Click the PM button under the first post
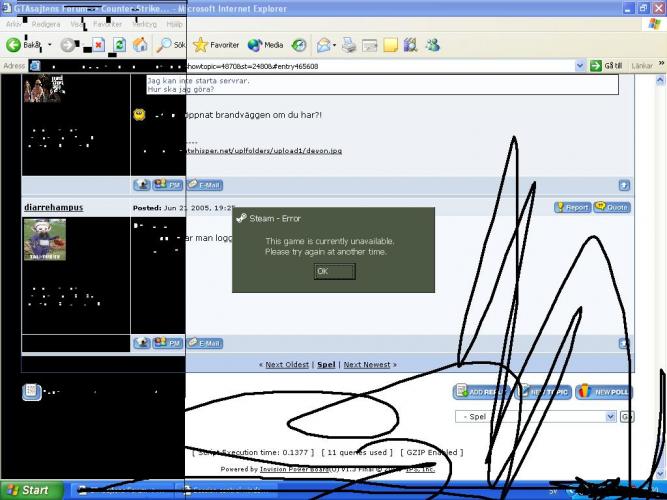The width and height of the screenshot is (667, 500). coord(168,185)
